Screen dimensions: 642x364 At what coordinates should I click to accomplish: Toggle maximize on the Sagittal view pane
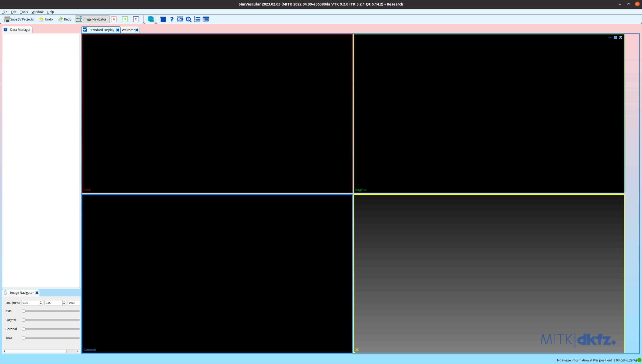(x=615, y=38)
